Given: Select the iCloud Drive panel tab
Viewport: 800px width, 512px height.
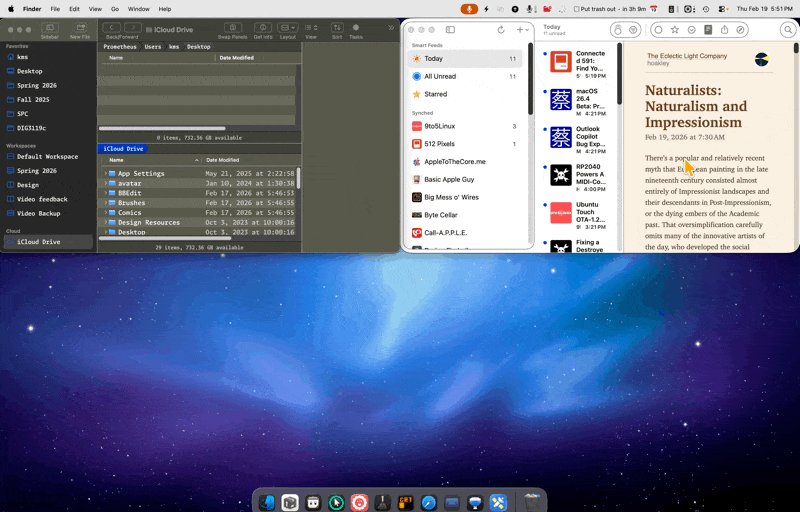Looking at the screenshot, I should pyautogui.click(x=124, y=148).
